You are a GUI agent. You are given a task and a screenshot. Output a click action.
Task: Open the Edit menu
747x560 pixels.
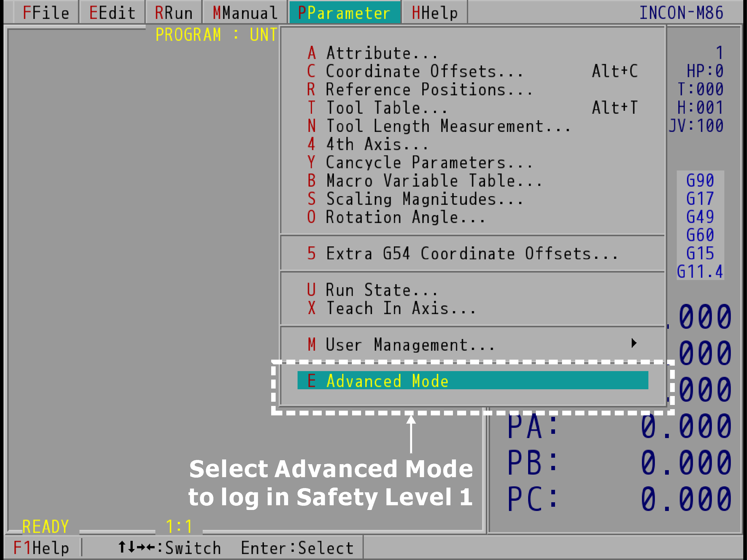112,13
